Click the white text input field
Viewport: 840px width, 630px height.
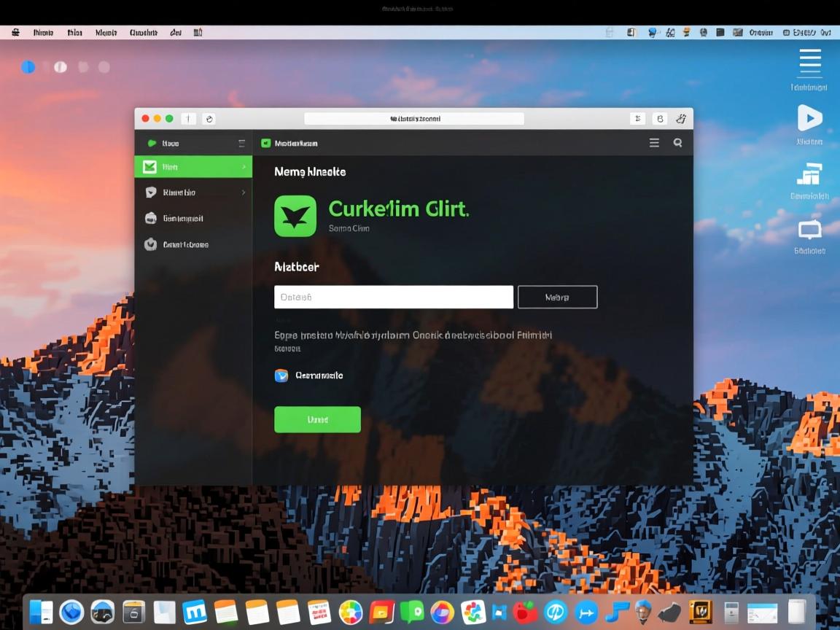(394, 297)
